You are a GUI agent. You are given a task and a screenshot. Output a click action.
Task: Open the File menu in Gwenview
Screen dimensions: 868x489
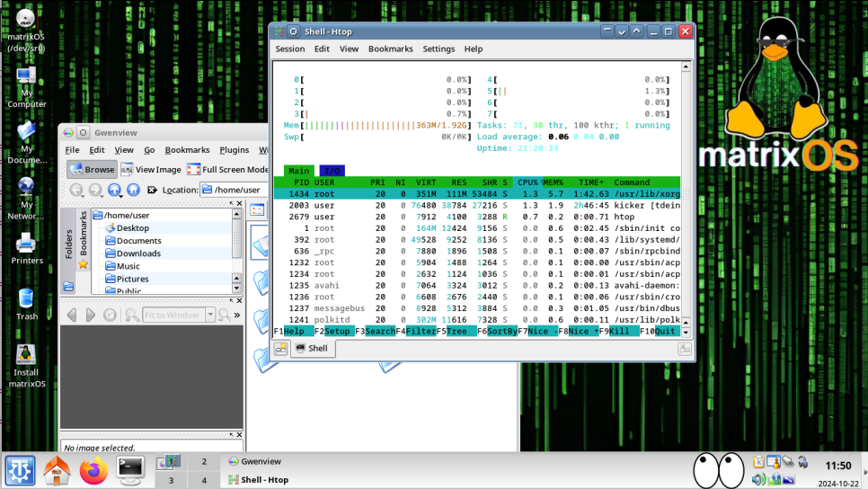(72, 150)
